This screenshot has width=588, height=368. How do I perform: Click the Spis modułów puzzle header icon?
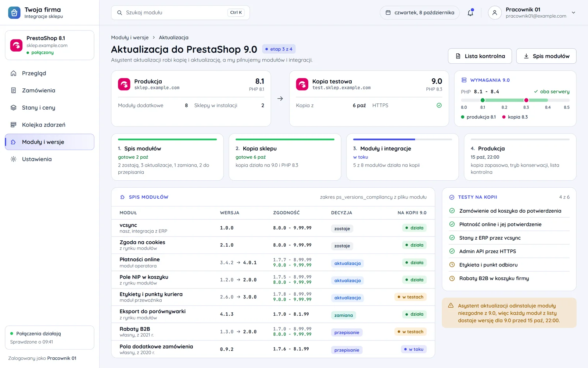coord(122,197)
